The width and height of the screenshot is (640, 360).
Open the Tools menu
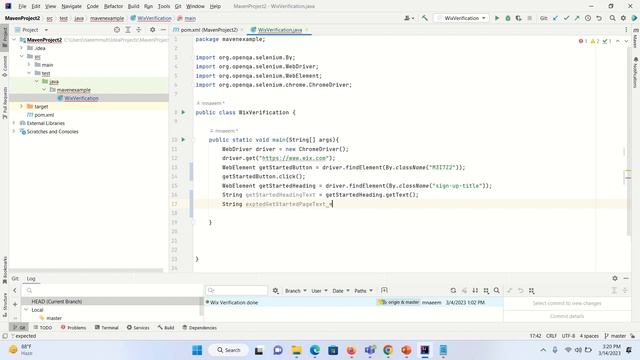164,6
